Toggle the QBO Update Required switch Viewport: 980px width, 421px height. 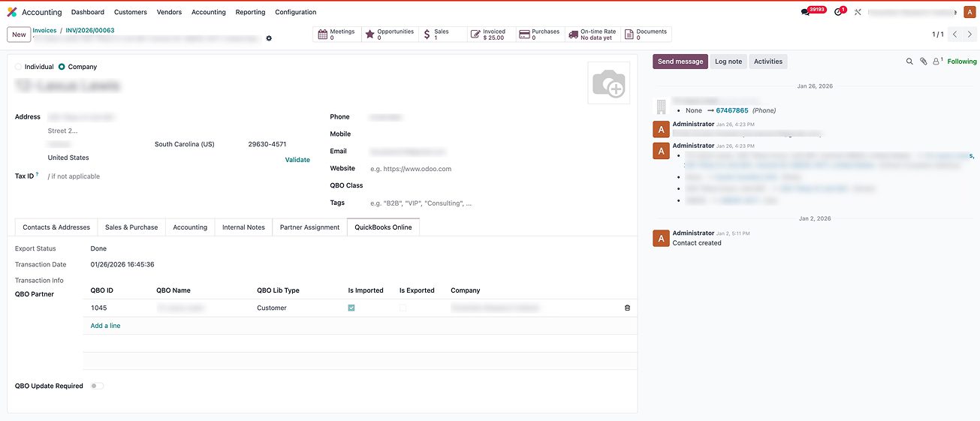pyautogui.click(x=97, y=386)
